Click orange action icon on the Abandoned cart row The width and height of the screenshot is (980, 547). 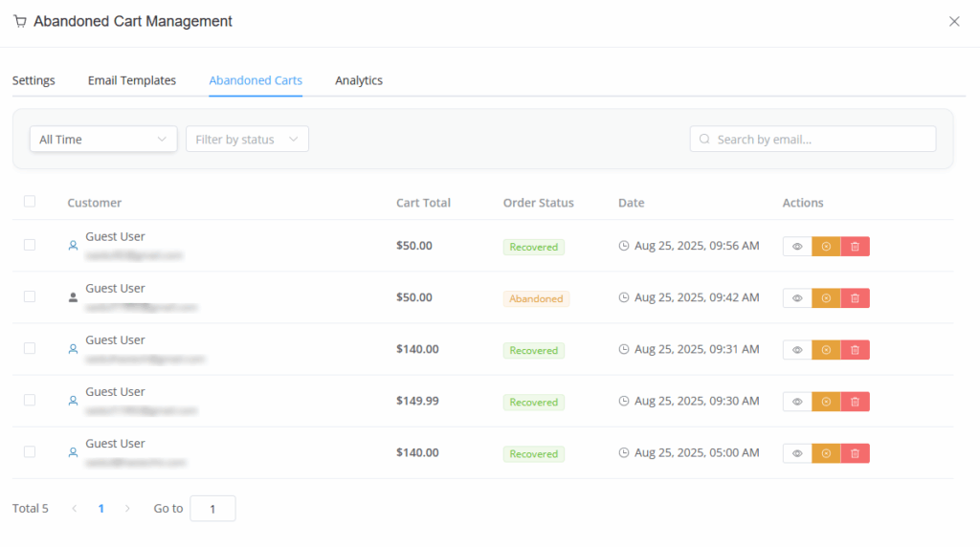tap(826, 298)
